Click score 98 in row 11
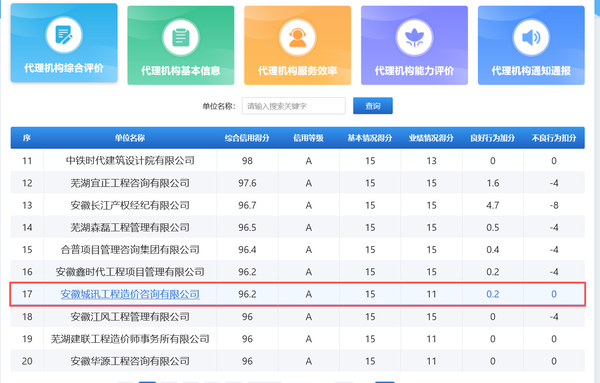600x383 pixels. (x=247, y=161)
